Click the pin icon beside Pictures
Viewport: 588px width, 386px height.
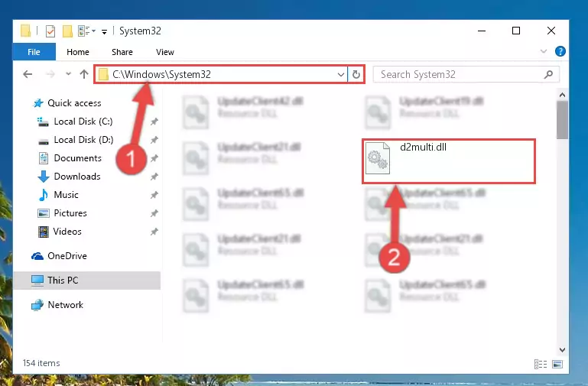[x=154, y=213]
